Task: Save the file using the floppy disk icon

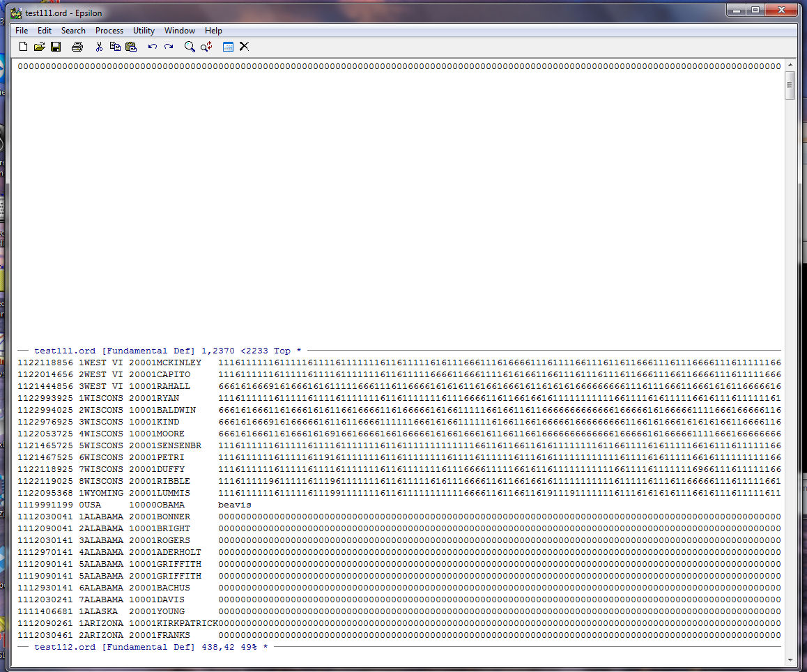Action: (x=56, y=47)
